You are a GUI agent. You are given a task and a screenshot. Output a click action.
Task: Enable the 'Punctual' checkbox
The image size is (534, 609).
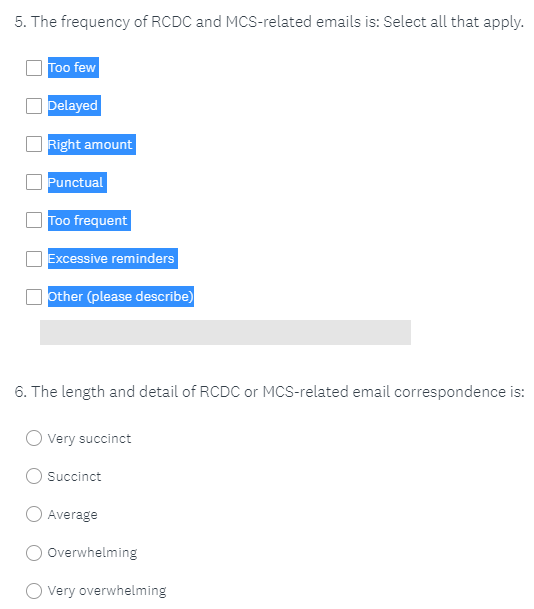pos(34,182)
